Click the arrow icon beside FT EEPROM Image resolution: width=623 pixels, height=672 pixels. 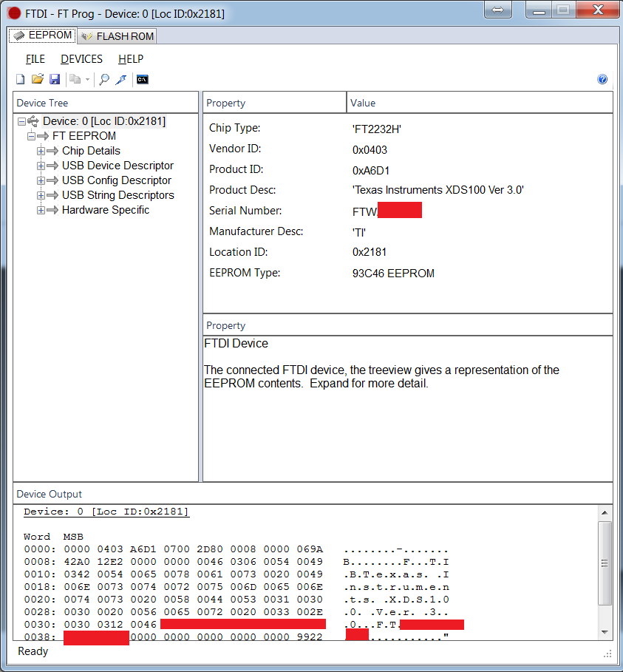coord(43,136)
